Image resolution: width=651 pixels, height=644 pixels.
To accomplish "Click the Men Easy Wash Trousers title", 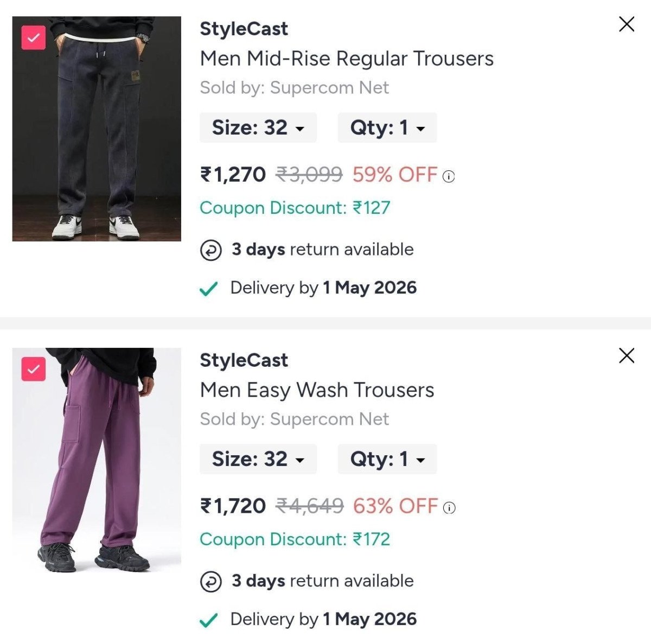I will point(316,390).
